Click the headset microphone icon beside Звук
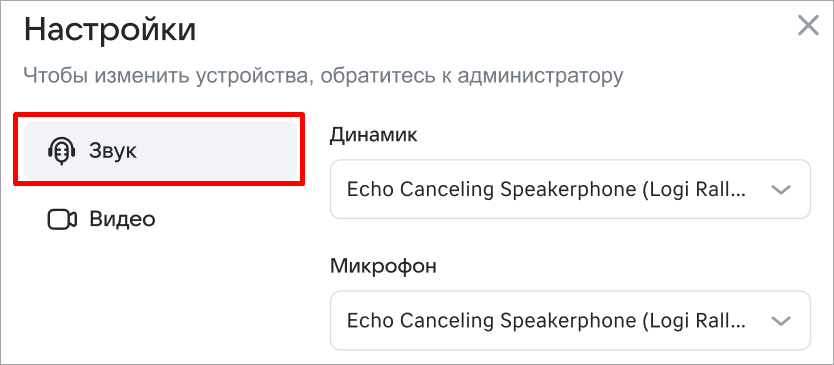Image resolution: width=834 pixels, height=365 pixels. pyautogui.click(x=62, y=151)
